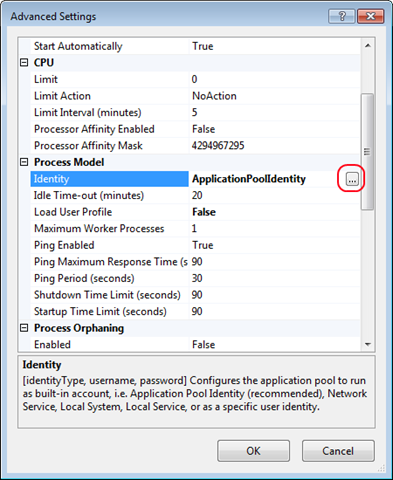Confirm changes with the OK button
This screenshot has height=480, width=393.
pyautogui.click(x=253, y=451)
